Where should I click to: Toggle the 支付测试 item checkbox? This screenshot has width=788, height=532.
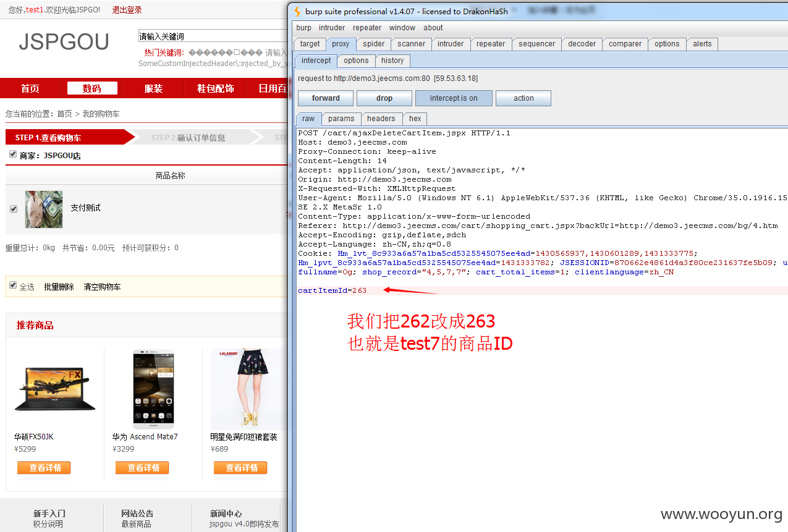tap(14, 209)
